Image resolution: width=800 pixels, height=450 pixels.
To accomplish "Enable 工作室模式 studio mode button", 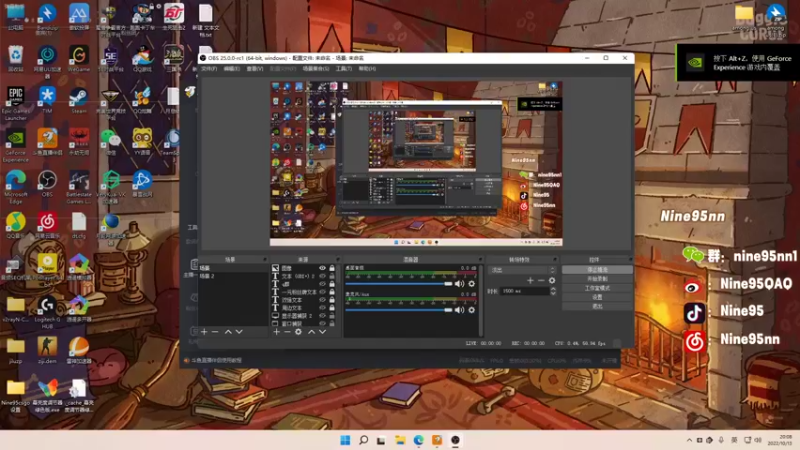I will [597, 288].
